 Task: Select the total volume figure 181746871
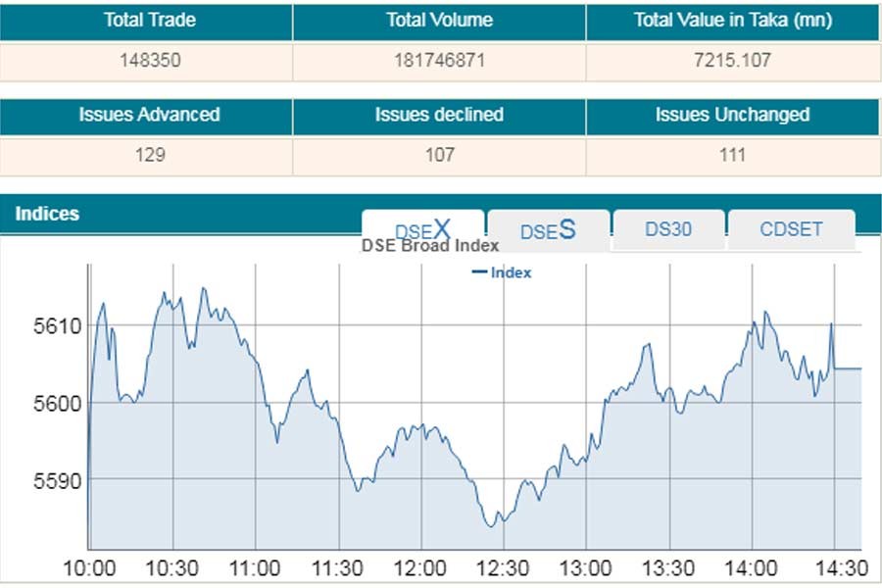coord(438,60)
